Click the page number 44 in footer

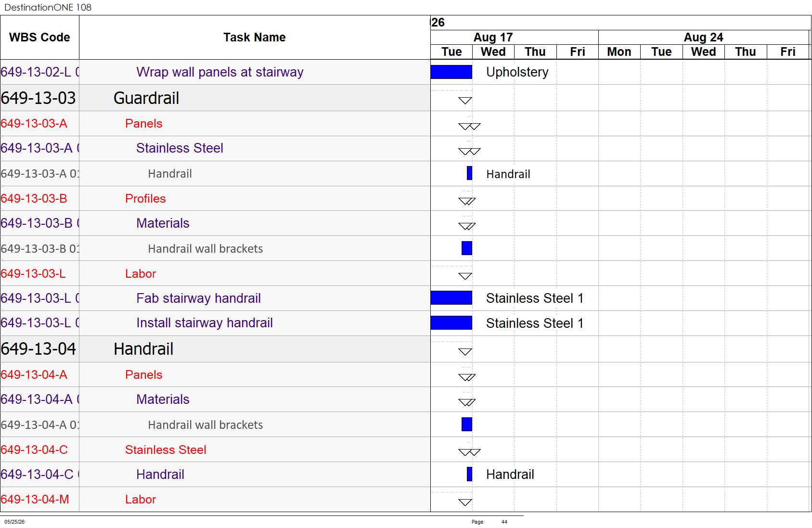(x=504, y=522)
